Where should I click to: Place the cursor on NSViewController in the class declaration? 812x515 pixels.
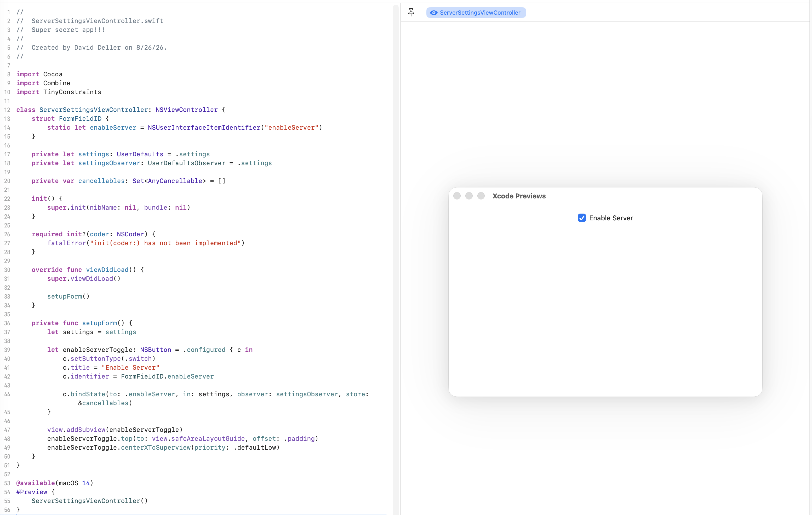(x=186, y=110)
